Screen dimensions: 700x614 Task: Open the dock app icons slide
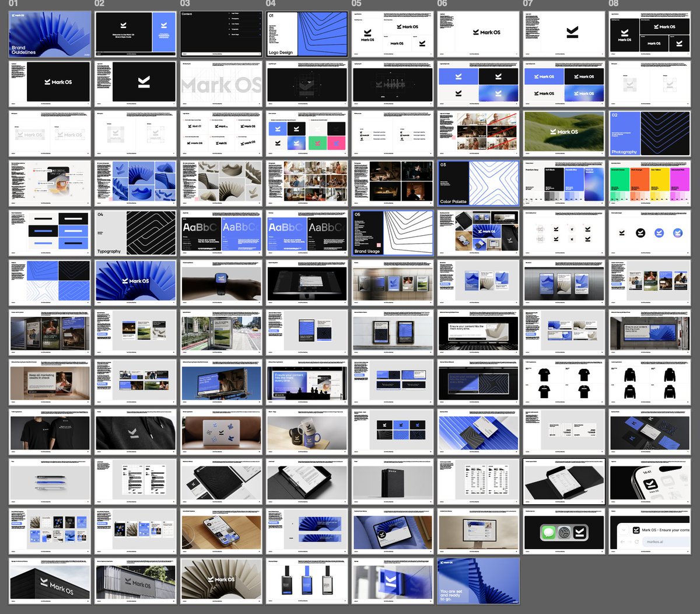click(564, 531)
